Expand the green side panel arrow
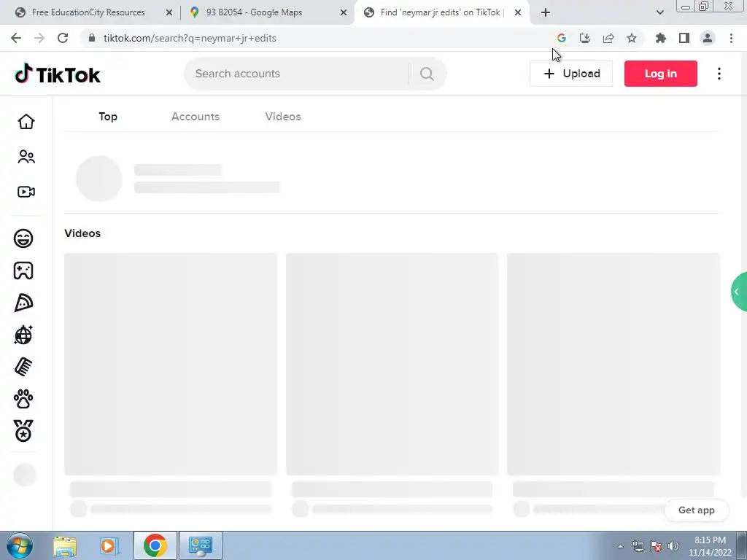The image size is (747, 560). (738, 292)
